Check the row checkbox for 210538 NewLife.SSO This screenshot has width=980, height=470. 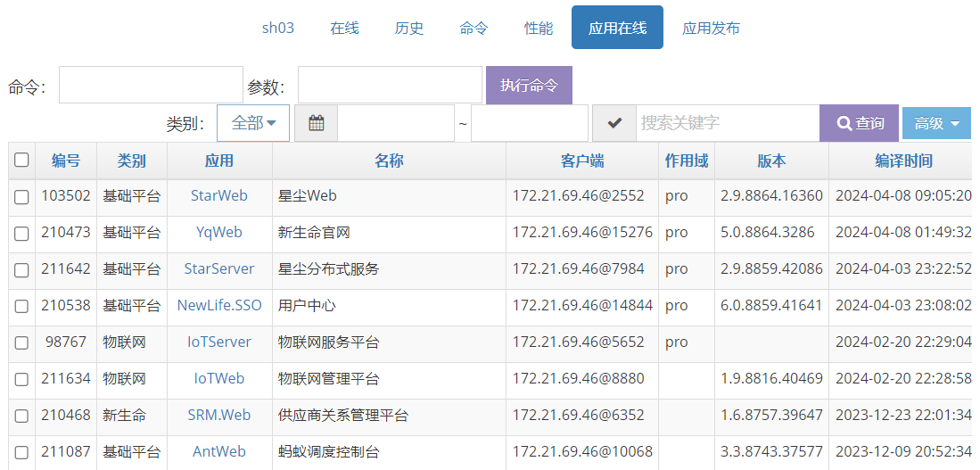(x=22, y=306)
